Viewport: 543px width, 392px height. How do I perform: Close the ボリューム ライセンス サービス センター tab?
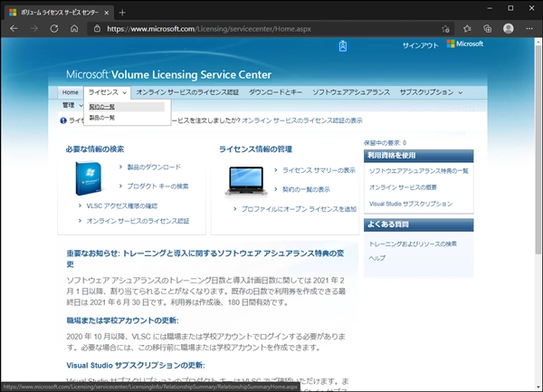[107, 13]
